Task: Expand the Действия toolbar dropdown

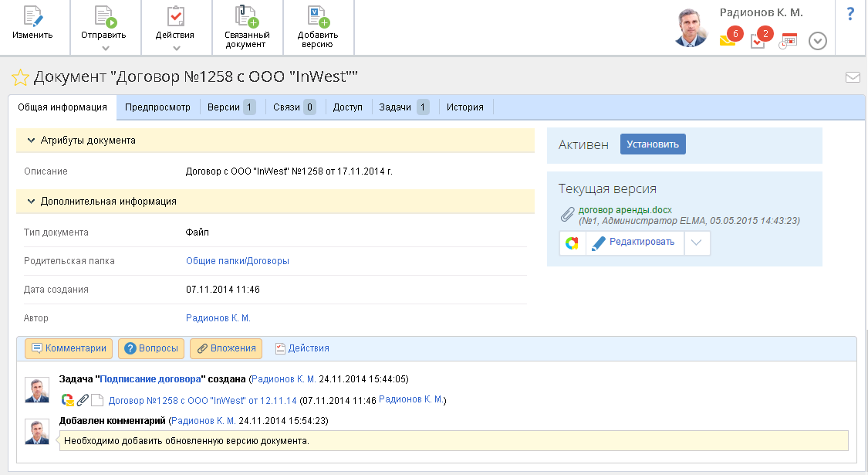Action: coord(175,48)
